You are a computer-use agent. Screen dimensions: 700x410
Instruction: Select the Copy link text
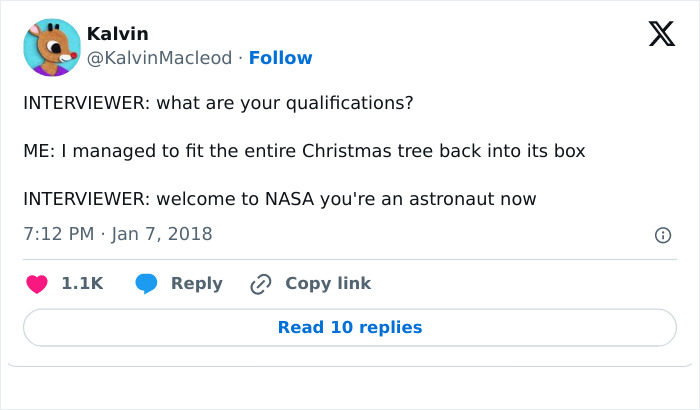(x=328, y=284)
